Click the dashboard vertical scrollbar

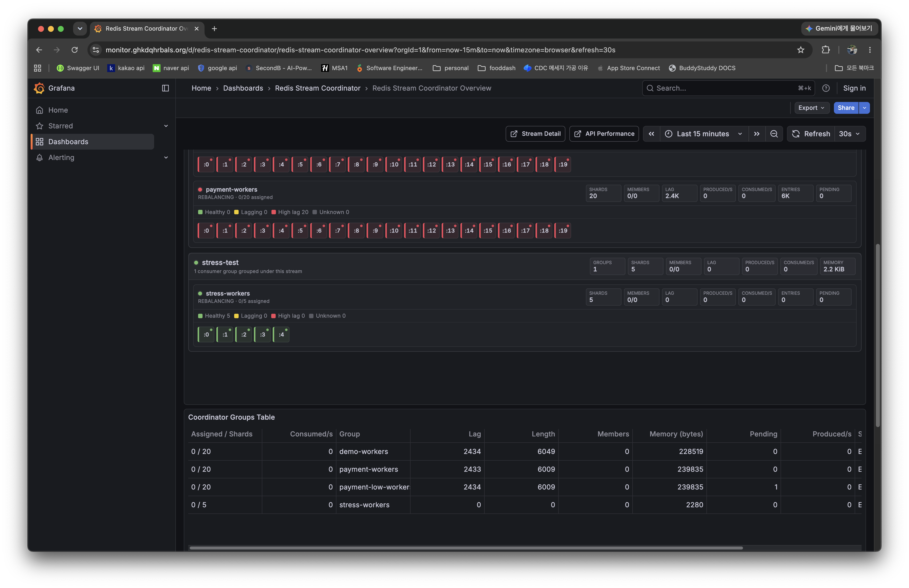[x=878, y=335]
